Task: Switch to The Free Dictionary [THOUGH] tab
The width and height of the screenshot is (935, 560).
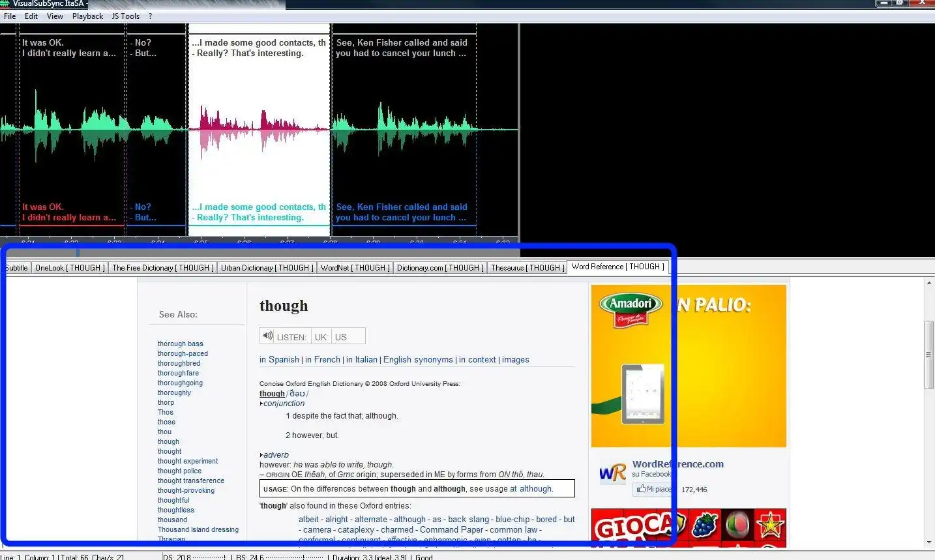Action: (163, 268)
